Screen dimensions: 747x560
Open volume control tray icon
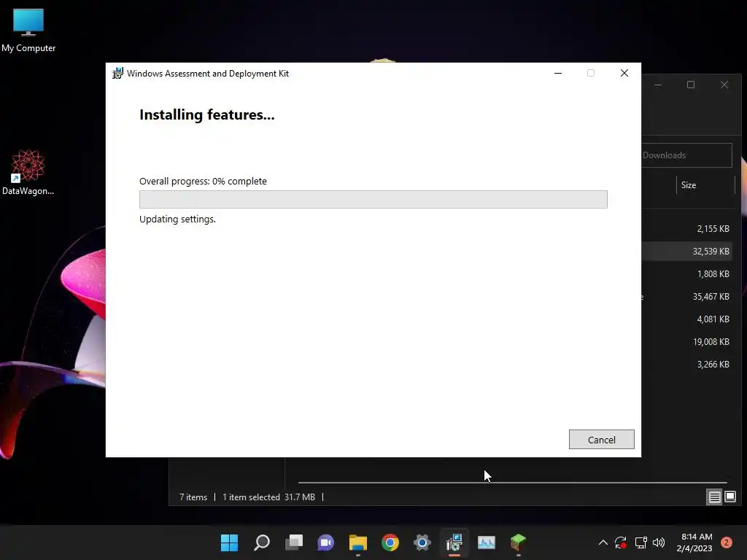659,542
